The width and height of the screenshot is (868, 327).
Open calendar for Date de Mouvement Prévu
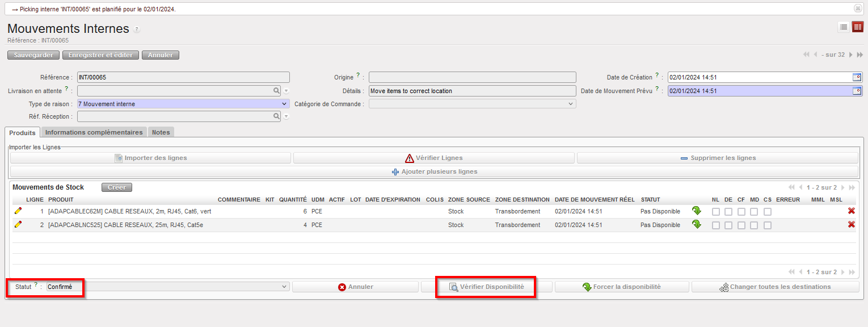coord(857,91)
